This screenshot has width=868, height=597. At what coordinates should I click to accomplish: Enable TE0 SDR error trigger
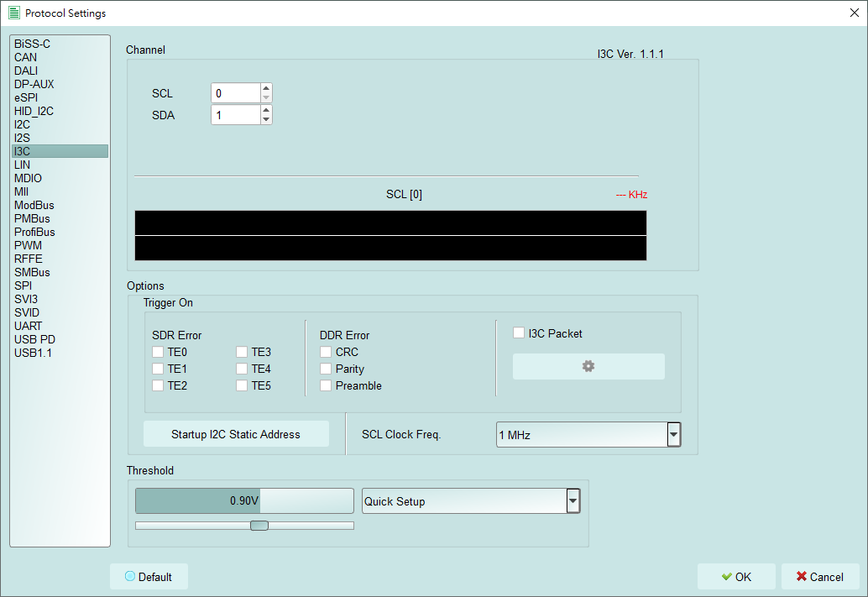(x=158, y=352)
